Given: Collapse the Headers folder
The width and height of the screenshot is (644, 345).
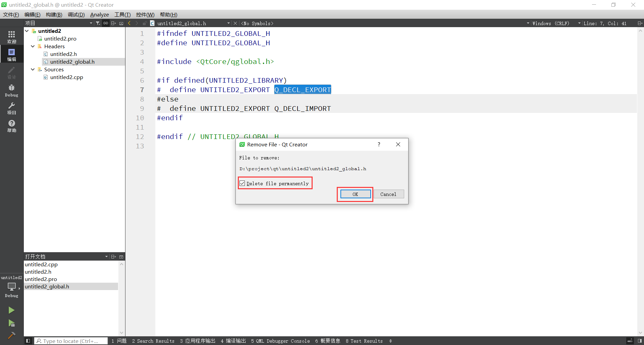Looking at the screenshot, I should [x=33, y=46].
